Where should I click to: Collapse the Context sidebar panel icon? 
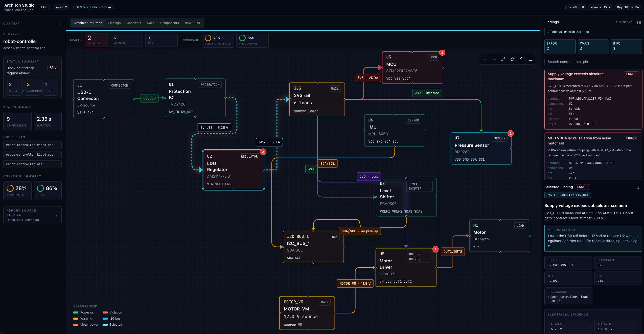pyautogui.click(x=58, y=24)
